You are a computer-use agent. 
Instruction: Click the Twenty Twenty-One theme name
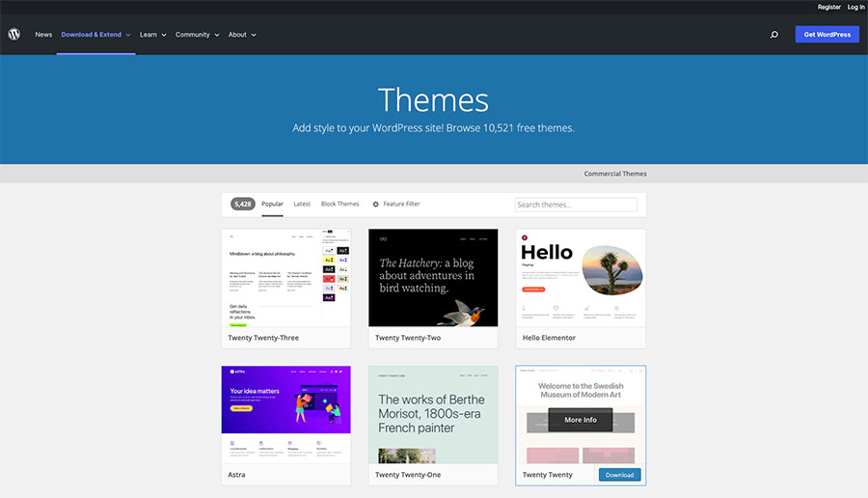[408, 475]
